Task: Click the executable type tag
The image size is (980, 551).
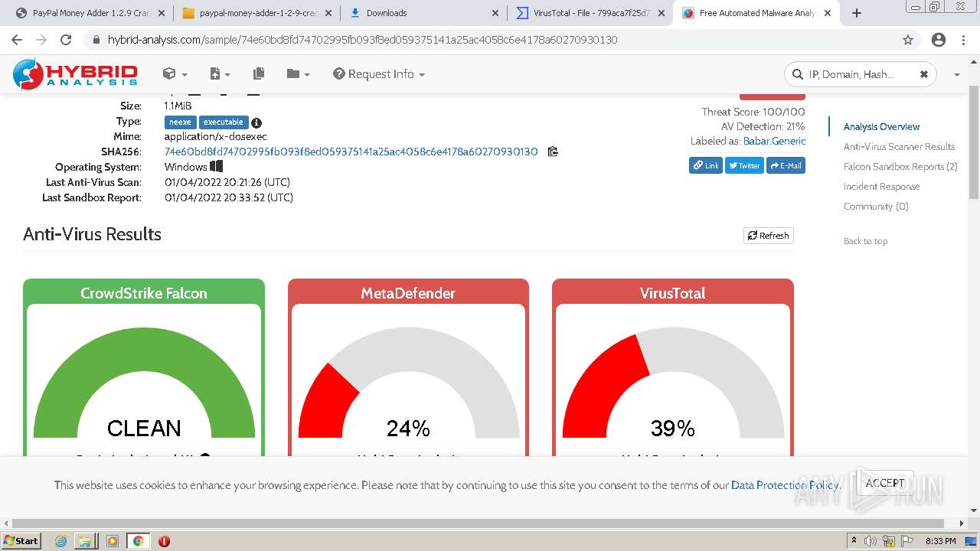Action: click(224, 122)
